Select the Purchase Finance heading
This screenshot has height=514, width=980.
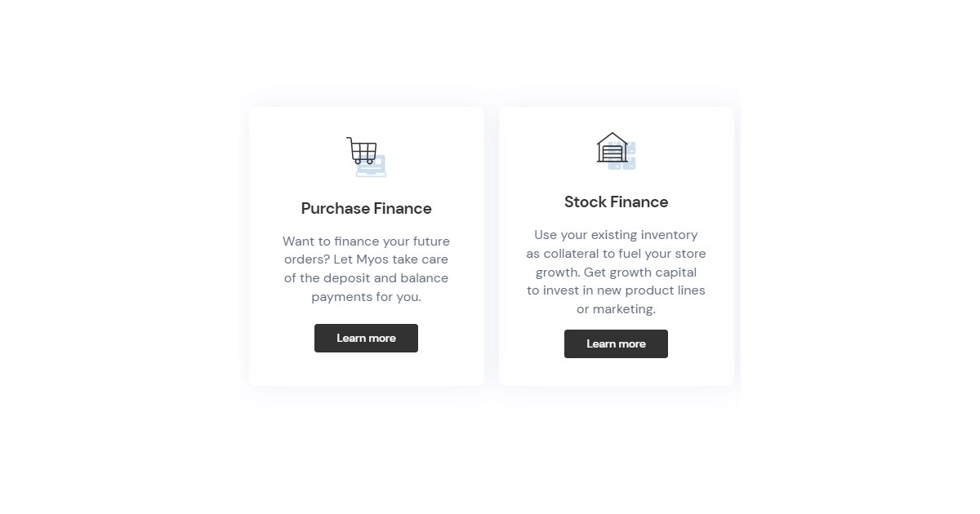pos(366,208)
